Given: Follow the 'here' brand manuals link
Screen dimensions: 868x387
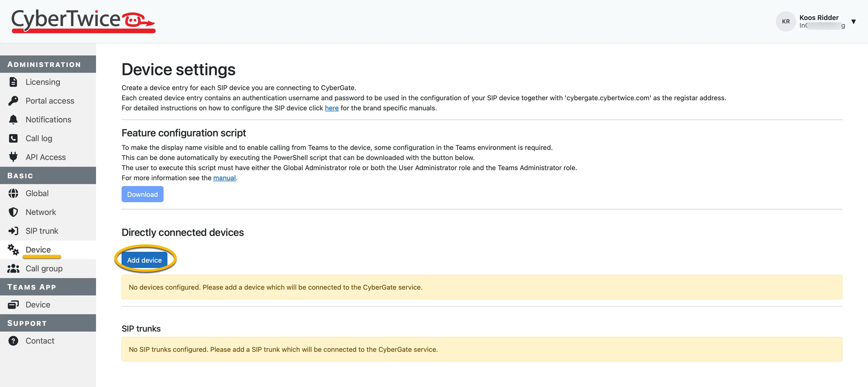Looking at the screenshot, I should (x=331, y=108).
